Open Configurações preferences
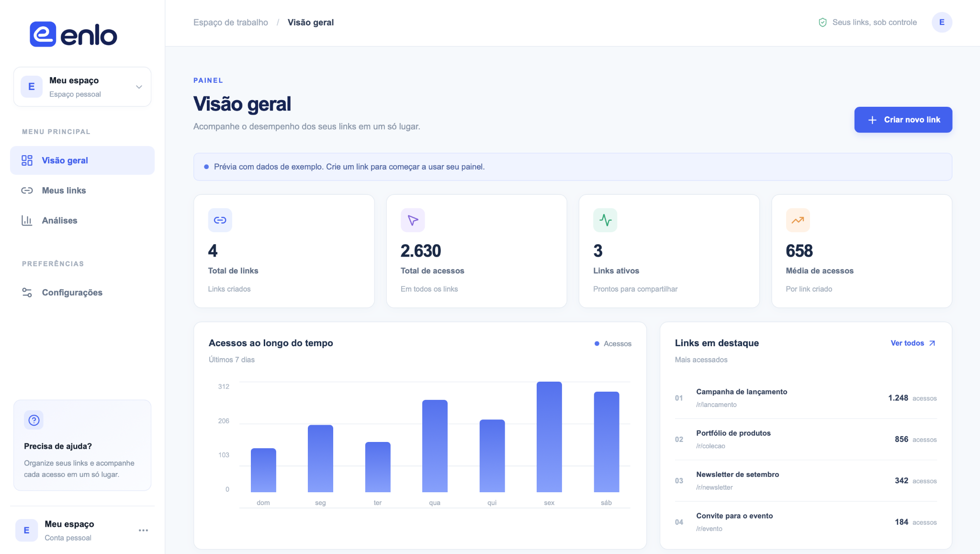980x554 pixels. pos(82,293)
